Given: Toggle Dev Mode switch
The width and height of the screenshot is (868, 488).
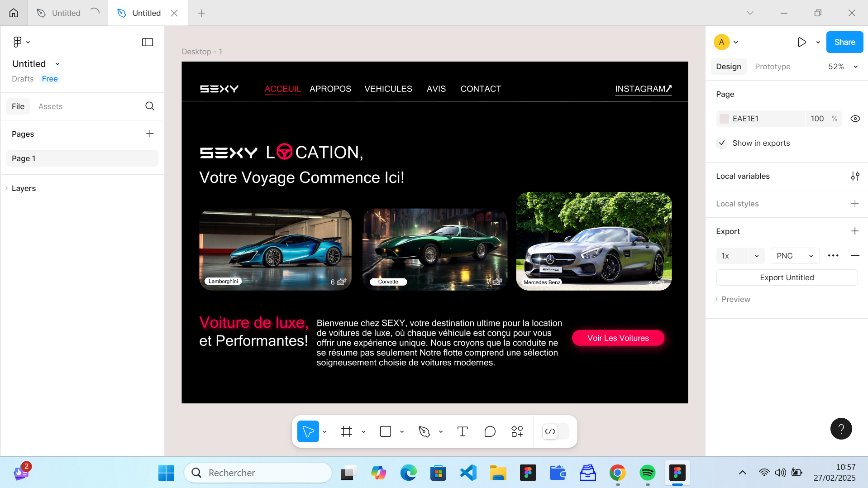Looking at the screenshot, I should [x=555, y=431].
